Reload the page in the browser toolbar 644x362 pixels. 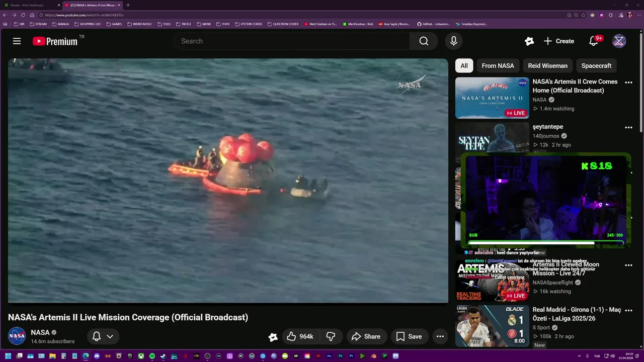pos(23,15)
